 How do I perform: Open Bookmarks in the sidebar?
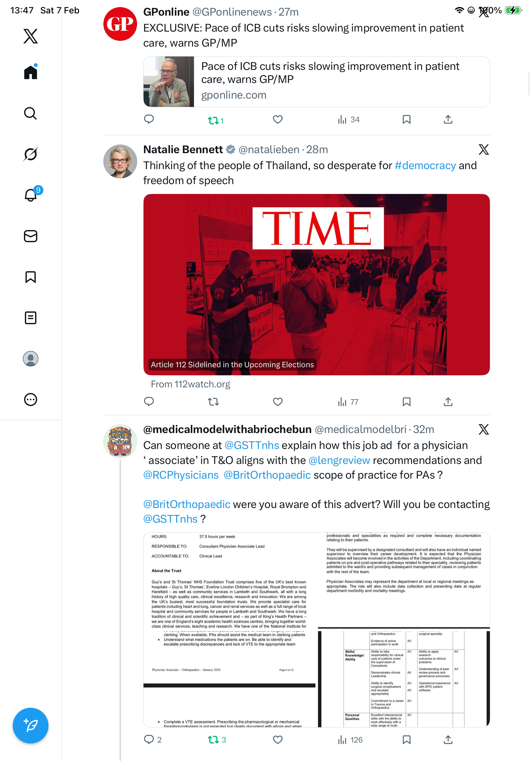coord(30,277)
